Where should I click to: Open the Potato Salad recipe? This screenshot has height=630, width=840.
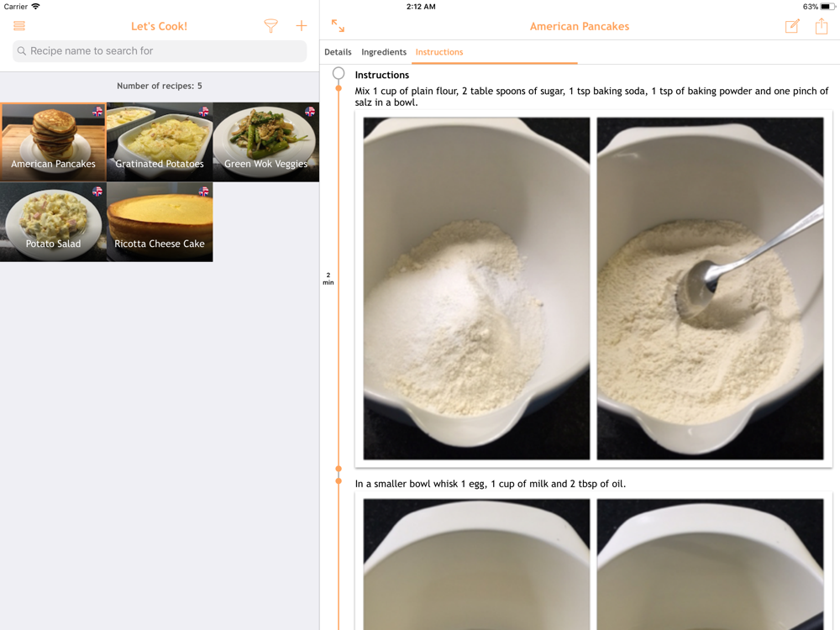click(x=53, y=222)
